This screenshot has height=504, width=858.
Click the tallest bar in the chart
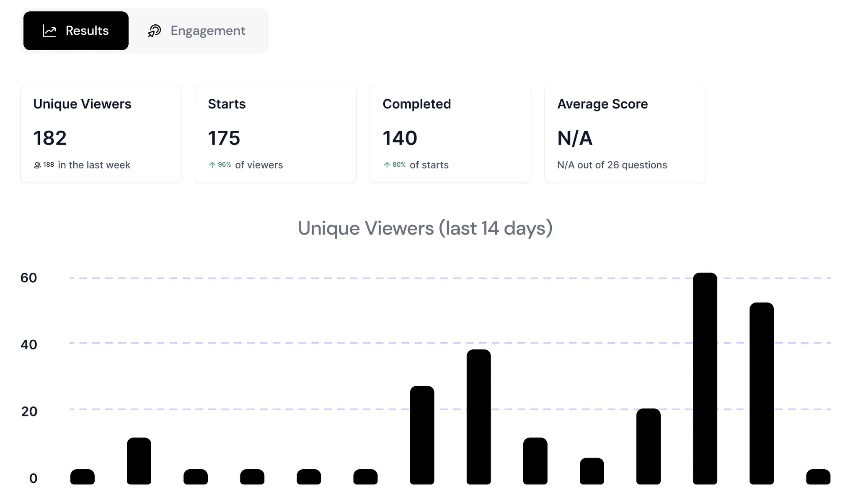click(x=705, y=378)
